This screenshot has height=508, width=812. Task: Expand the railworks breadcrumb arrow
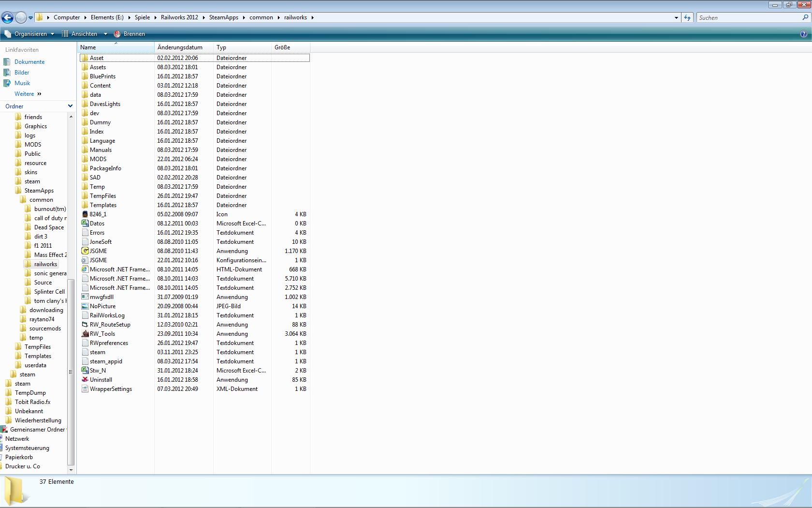point(313,17)
